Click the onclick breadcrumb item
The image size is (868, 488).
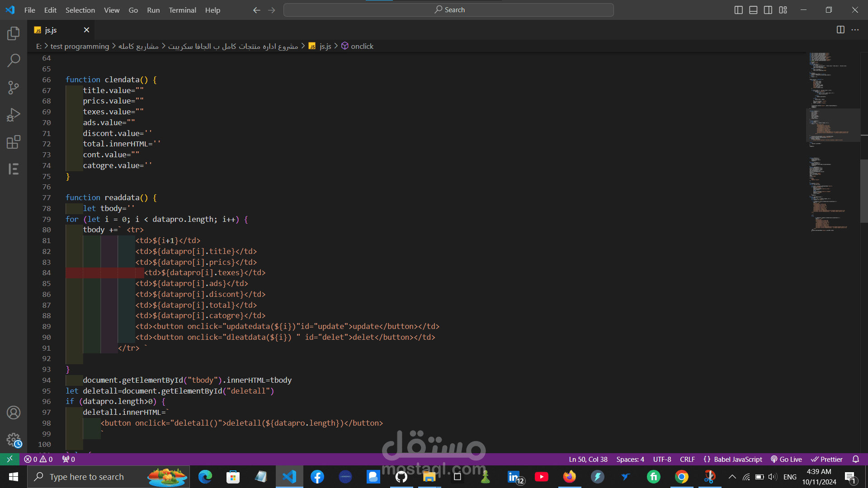[x=362, y=46]
